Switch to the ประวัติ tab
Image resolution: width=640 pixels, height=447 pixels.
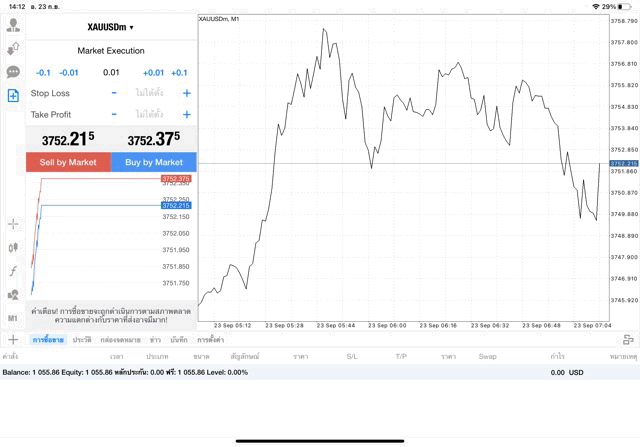tap(82, 340)
